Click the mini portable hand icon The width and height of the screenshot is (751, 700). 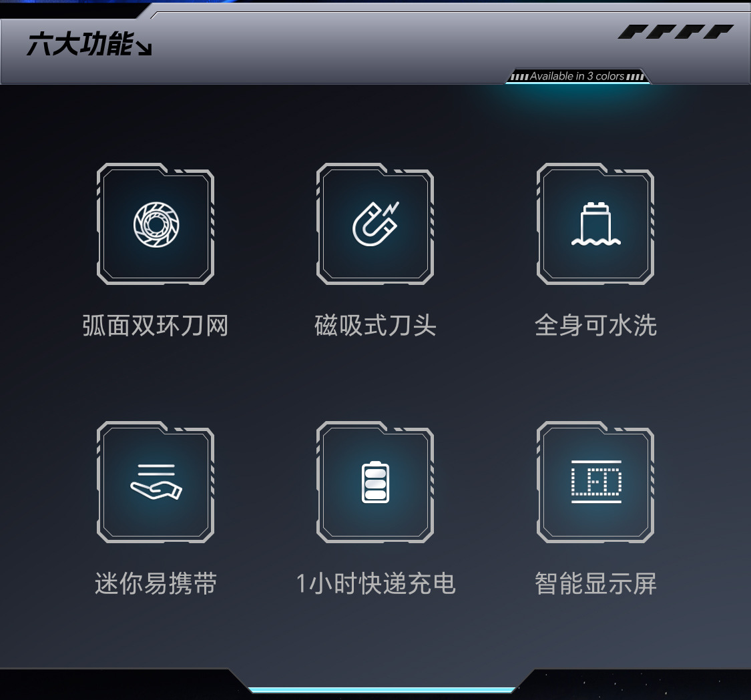(156, 481)
